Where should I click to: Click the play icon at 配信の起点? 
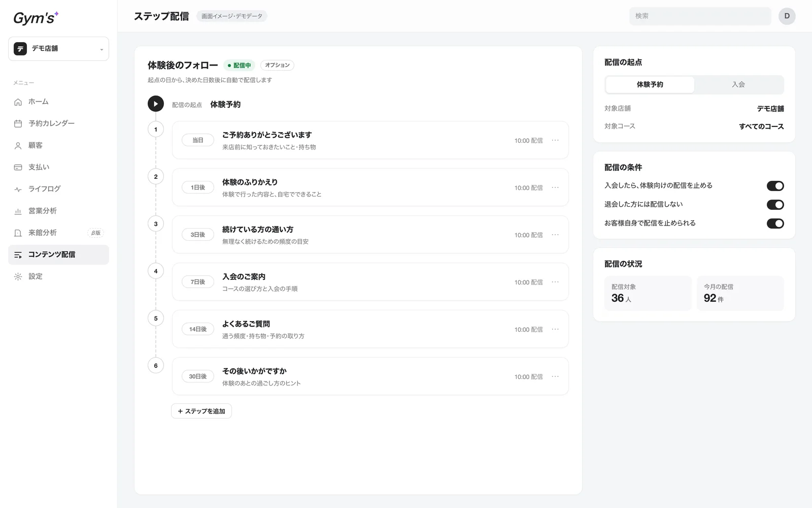[x=156, y=104]
